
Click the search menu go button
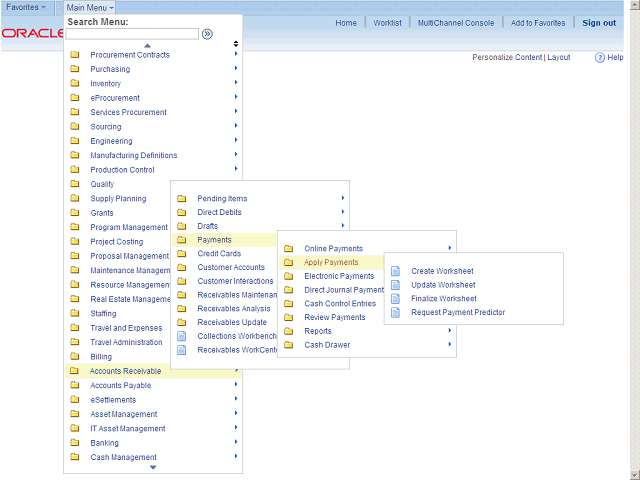tap(207, 34)
